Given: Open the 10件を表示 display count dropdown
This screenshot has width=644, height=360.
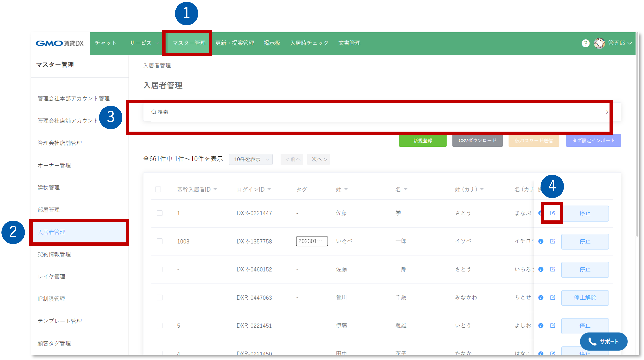Looking at the screenshot, I should tap(250, 159).
